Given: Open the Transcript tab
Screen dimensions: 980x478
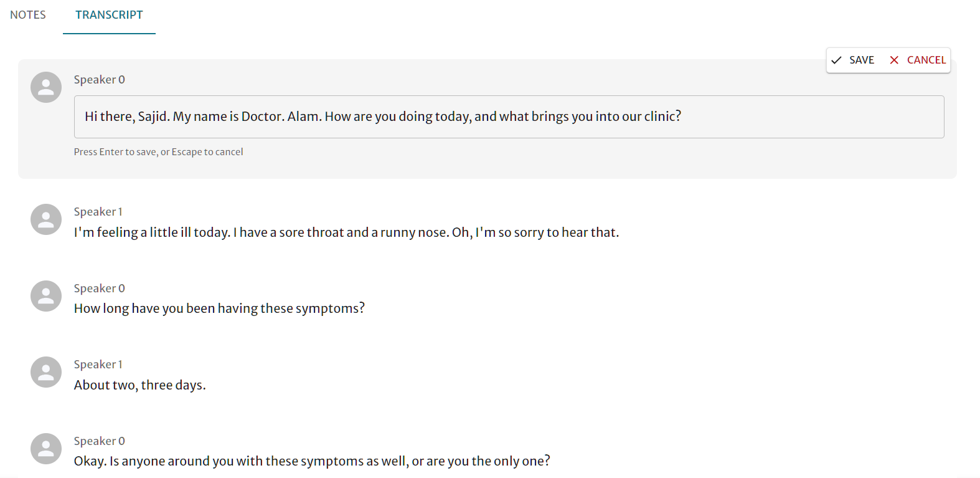Looking at the screenshot, I should 109,15.
